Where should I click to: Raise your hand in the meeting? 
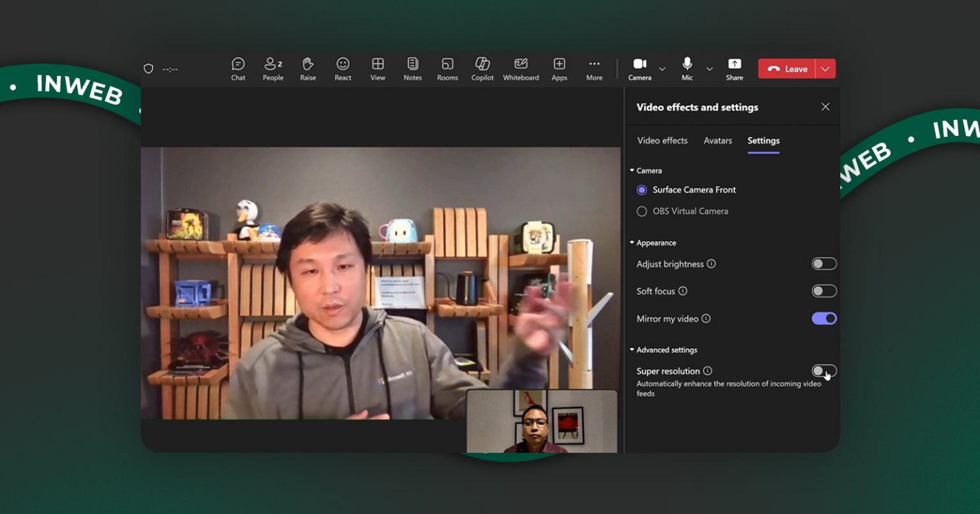tap(308, 69)
